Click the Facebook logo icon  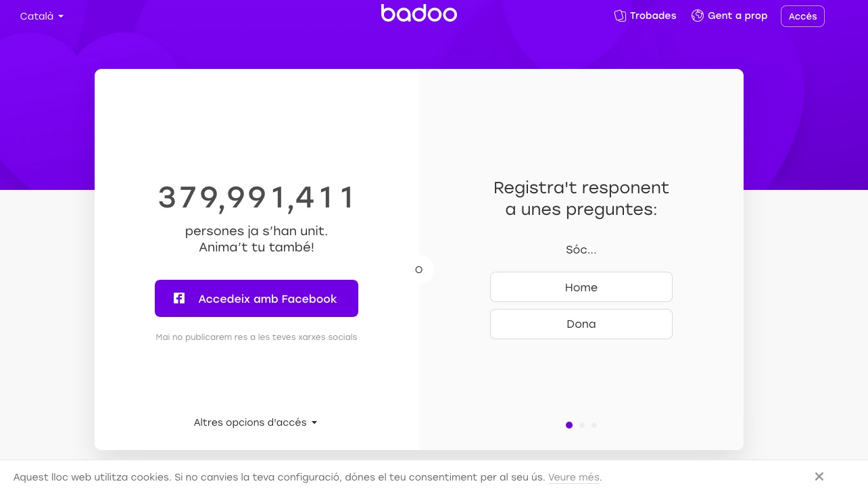point(179,298)
